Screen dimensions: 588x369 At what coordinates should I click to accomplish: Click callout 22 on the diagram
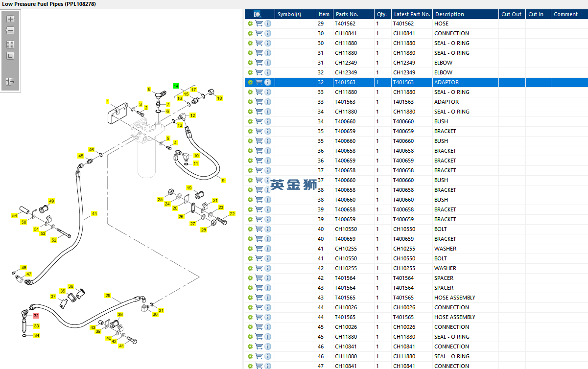click(x=232, y=214)
